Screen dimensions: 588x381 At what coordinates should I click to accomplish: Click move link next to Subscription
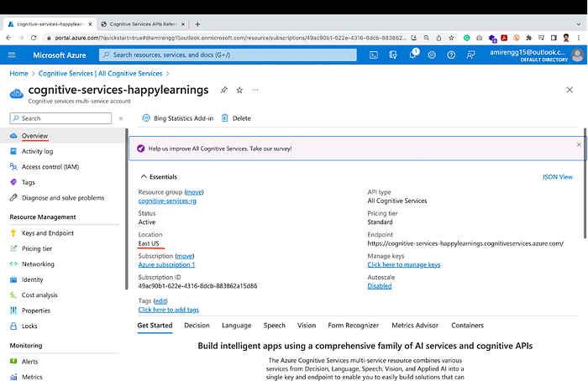(185, 256)
